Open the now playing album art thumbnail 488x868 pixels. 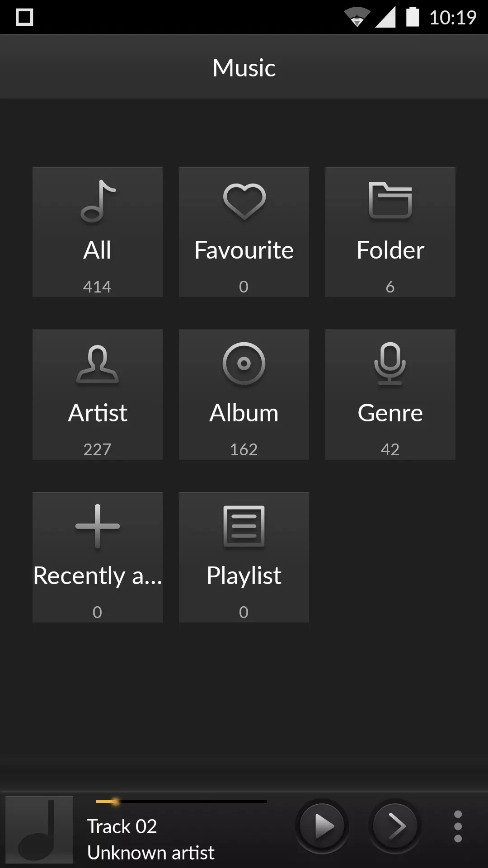click(x=39, y=830)
